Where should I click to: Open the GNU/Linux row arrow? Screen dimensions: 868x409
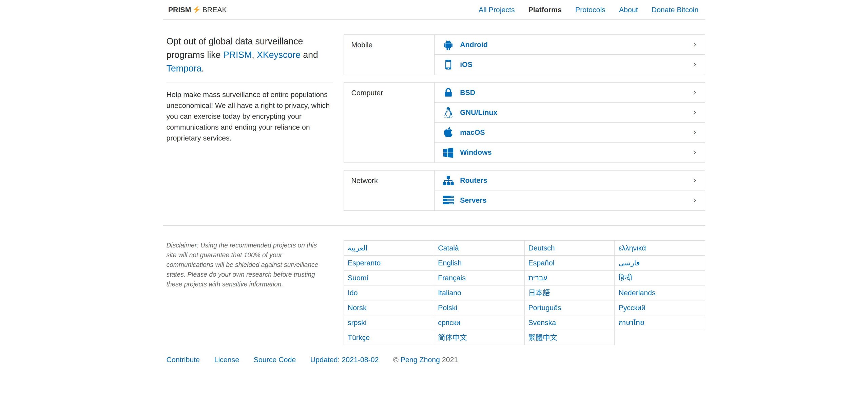tap(694, 113)
